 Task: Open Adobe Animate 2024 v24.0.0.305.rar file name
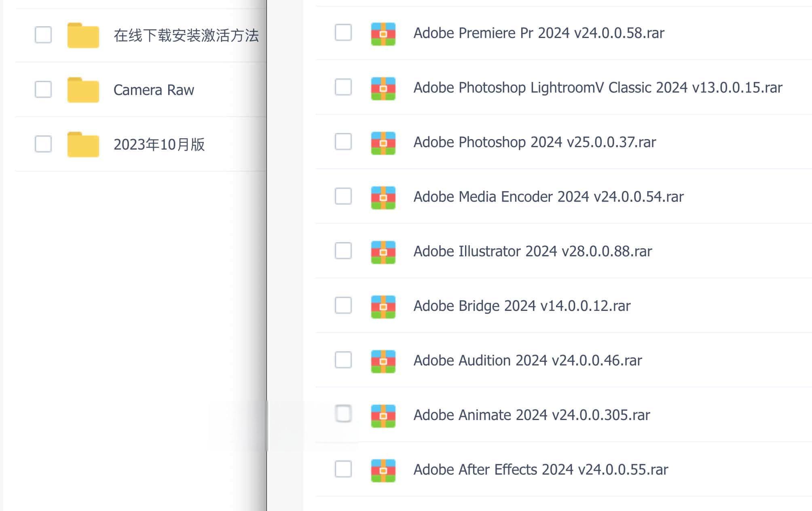[531, 415]
